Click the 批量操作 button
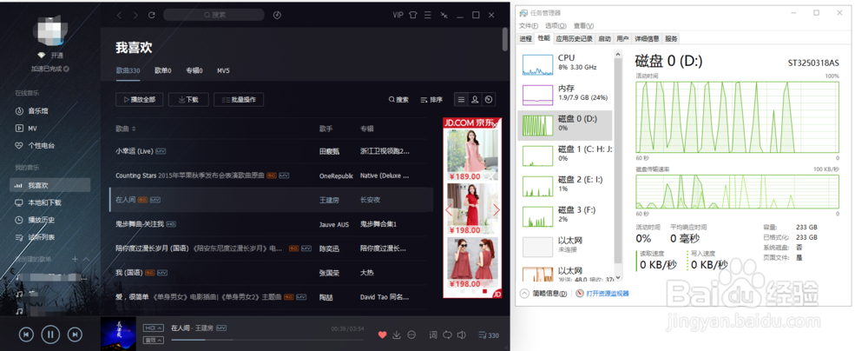Screen dimensions: 868x351 239,100
